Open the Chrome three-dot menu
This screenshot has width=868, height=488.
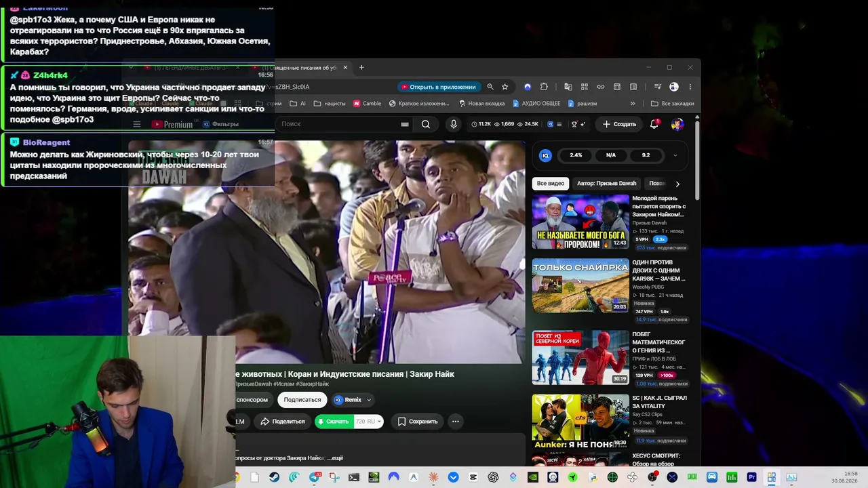(690, 87)
